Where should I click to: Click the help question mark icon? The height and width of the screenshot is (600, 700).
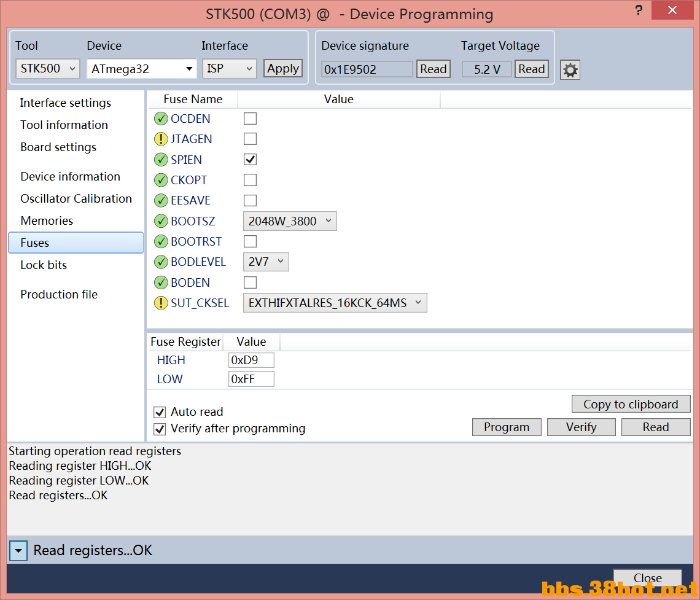[639, 10]
